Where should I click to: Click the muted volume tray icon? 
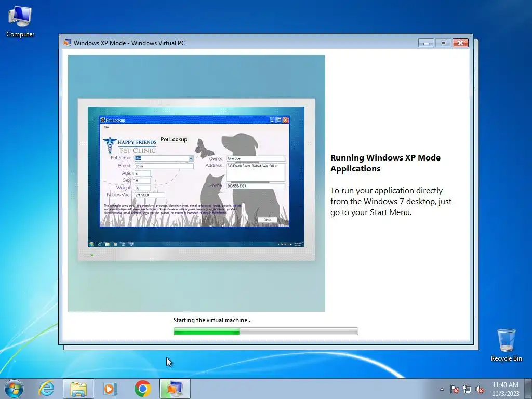[x=480, y=389]
